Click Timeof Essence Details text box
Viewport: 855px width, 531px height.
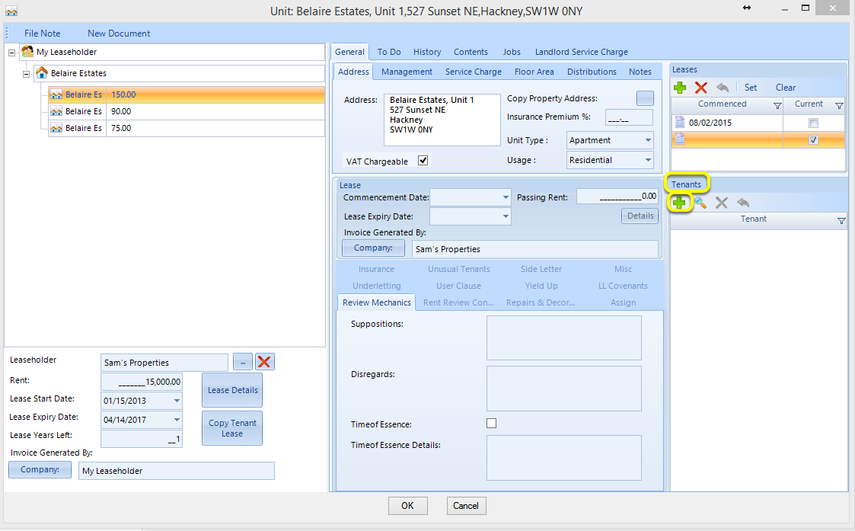(x=564, y=458)
